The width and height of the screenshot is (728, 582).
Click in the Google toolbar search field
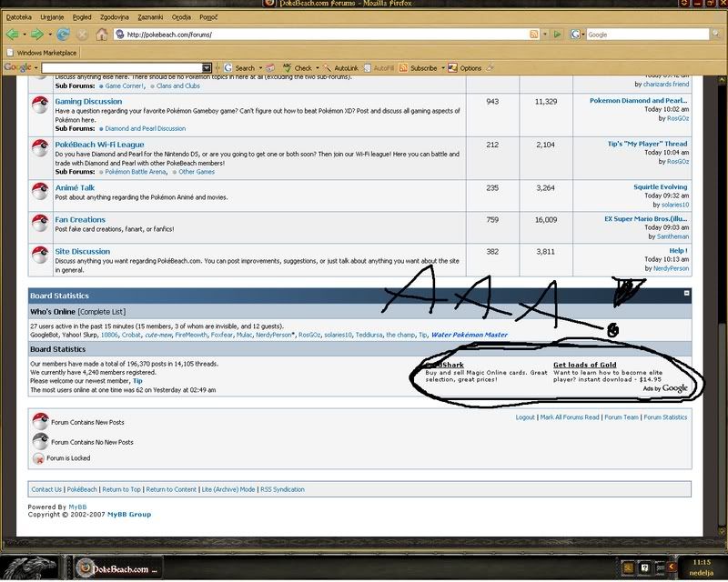[x=122, y=68]
